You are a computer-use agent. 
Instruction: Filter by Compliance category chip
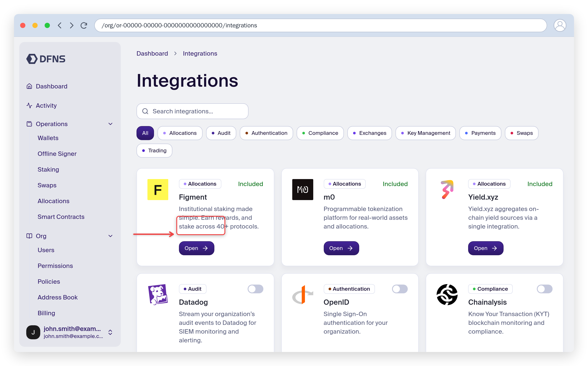pos(320,133)
